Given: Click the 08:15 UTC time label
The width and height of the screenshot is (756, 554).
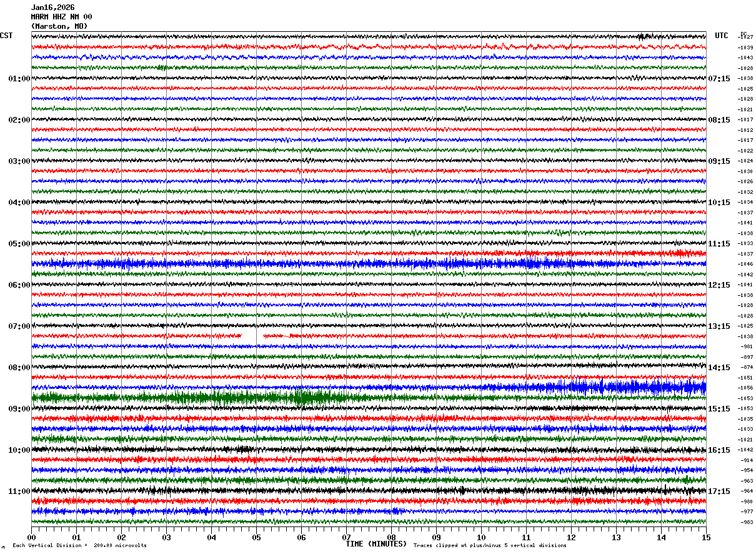Looking at the screenshot, I should [x=719, y=120].
